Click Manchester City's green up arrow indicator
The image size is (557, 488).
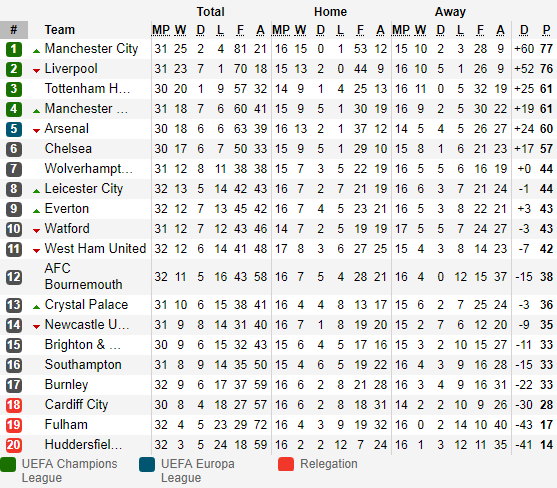[36, 51]
